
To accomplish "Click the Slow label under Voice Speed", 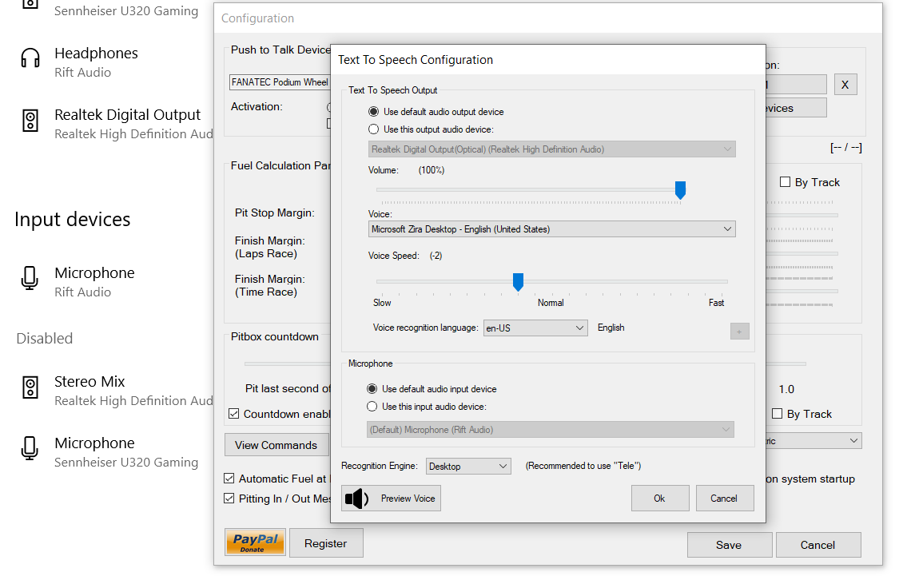I will [x=382, y=303].
